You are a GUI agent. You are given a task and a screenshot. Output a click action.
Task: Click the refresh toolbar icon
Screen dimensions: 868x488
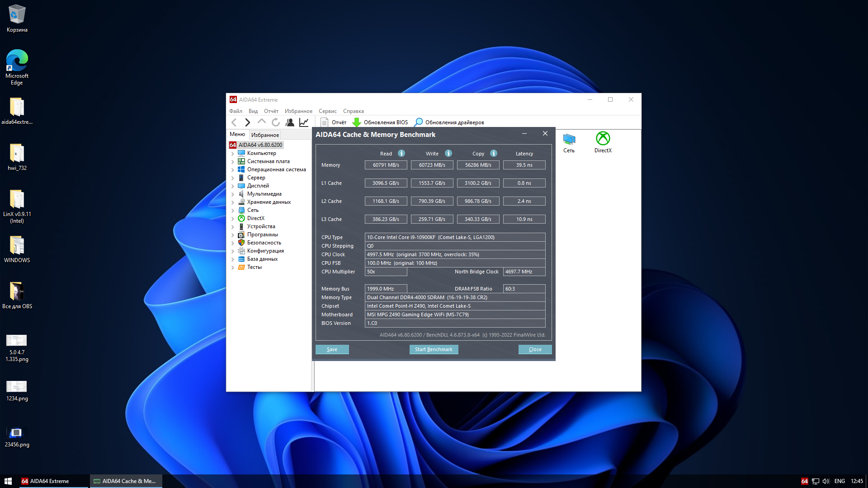(275, 122)
